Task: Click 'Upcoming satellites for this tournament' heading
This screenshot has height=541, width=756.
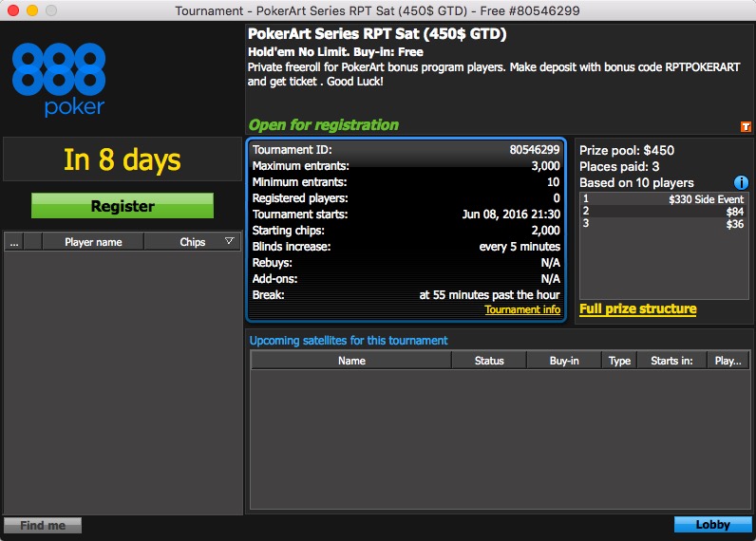Action: (349, 341)
